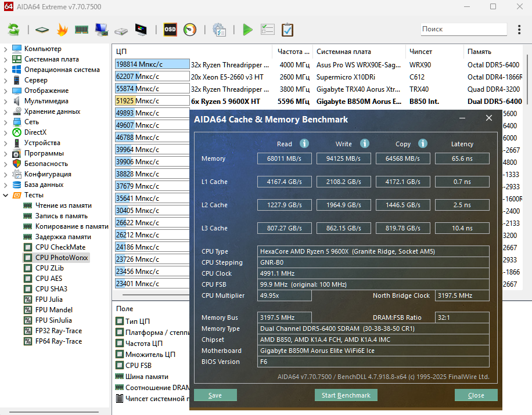This screenshot has width=532, height=415.
Task: Click the OSD panel toolbar icon
Action: (x=170, y=29)
